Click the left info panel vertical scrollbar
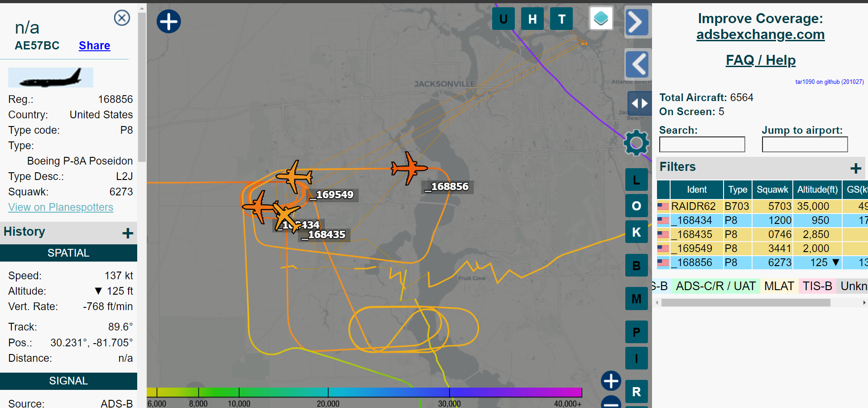Image resolution: width=868 pixels, height=408 pixels. tap(142, 86)
